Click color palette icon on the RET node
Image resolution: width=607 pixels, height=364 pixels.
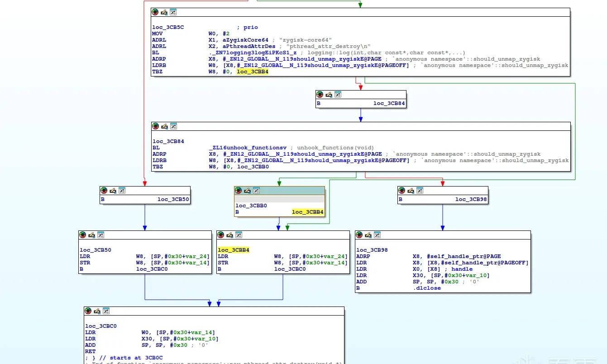[x=88, y=311]
